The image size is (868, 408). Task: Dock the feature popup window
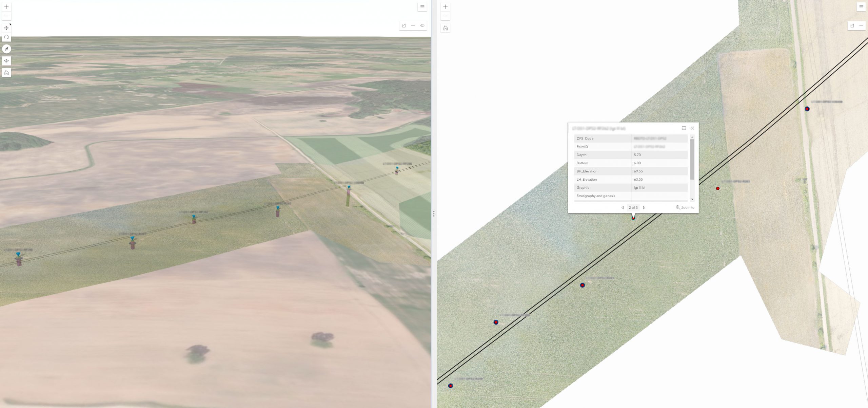click(684, 128)
